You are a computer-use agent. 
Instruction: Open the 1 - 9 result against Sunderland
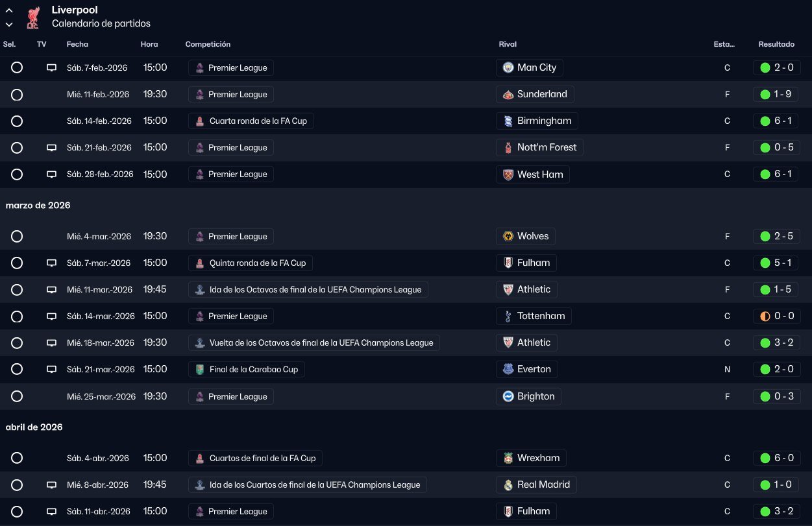click(782, 95)
